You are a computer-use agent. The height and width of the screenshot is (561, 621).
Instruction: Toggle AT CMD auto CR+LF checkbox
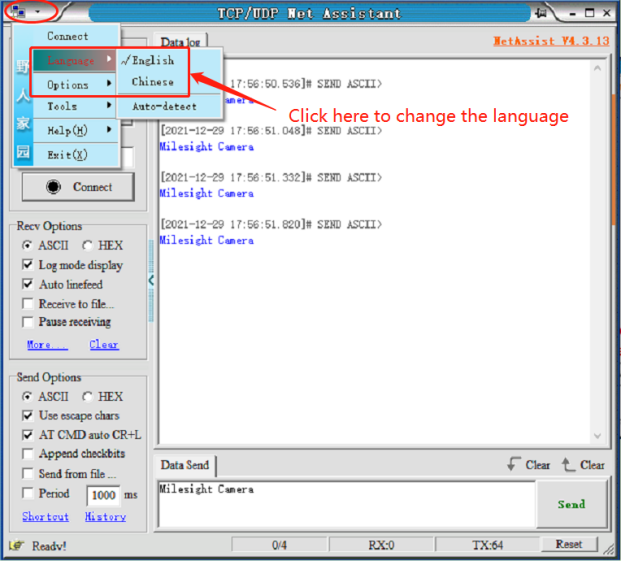28,435
